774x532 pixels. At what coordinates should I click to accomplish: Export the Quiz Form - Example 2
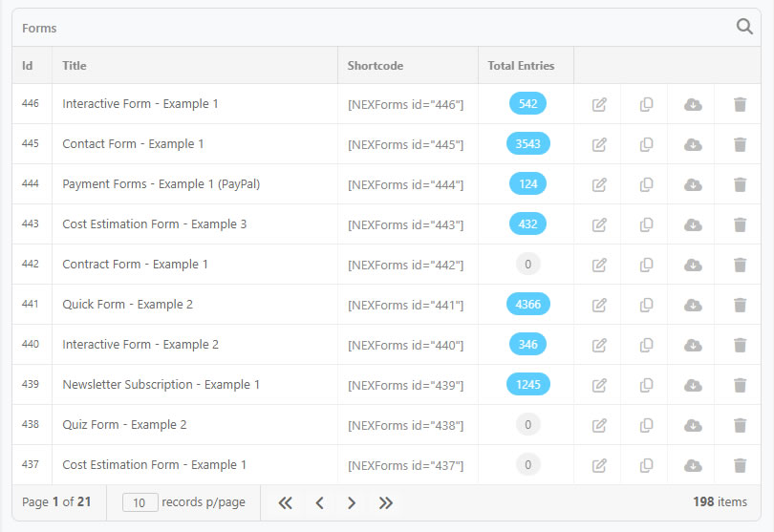[693, 425]
